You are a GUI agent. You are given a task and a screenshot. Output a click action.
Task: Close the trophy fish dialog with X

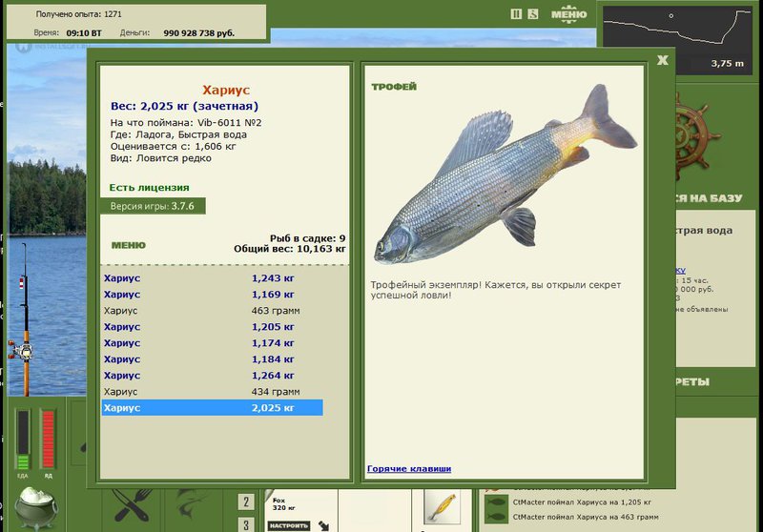click(x=662, y=60)
